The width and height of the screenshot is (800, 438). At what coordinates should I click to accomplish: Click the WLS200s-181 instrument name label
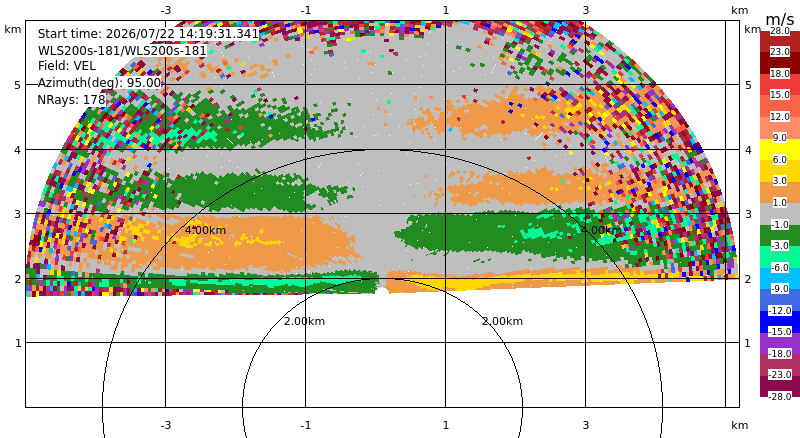122,51
